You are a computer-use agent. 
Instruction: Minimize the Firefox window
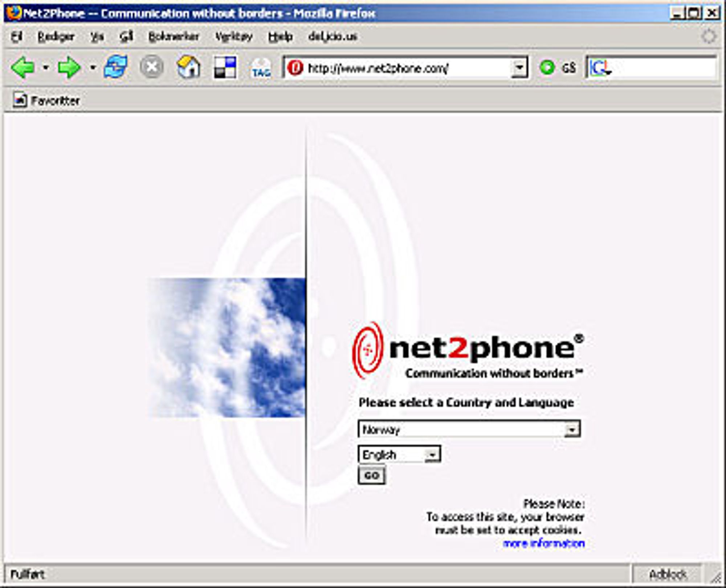coord(677,14)
